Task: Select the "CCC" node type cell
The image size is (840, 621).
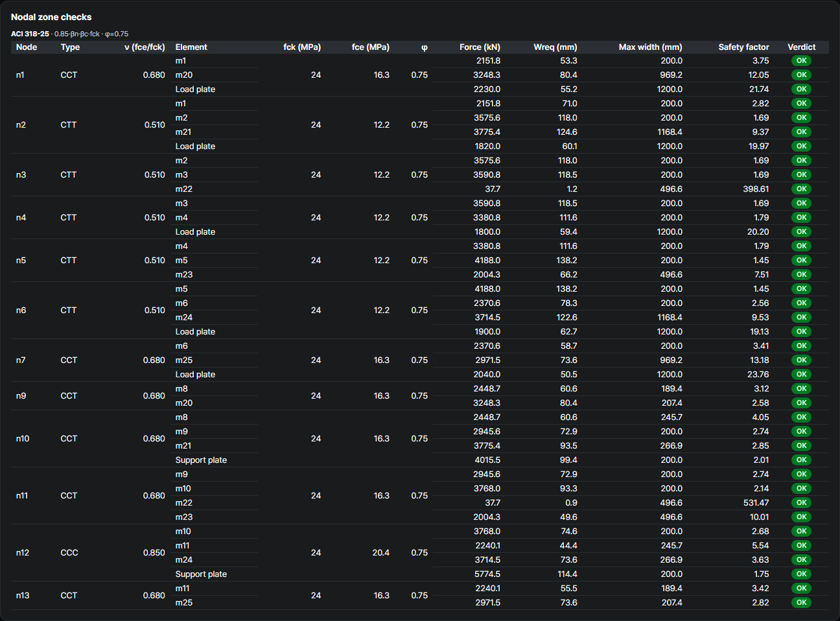Action: [69, 553]
